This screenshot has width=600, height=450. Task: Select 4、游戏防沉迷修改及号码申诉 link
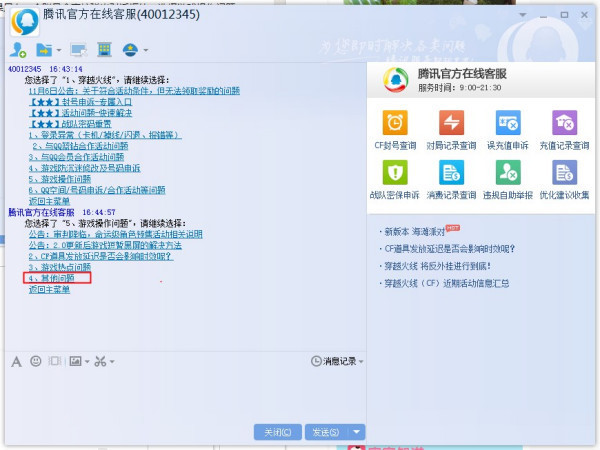[x=85, y=168]
